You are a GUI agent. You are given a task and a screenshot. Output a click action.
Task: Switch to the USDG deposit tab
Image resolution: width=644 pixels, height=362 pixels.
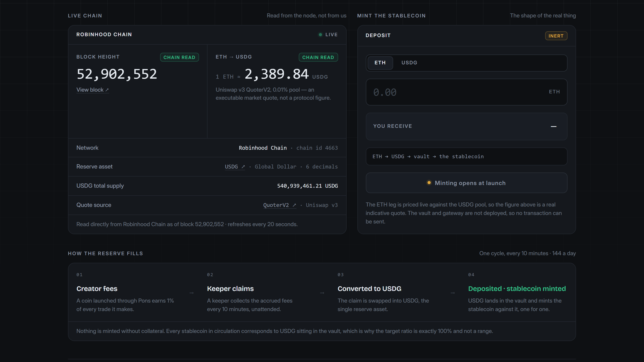point(409,63)
